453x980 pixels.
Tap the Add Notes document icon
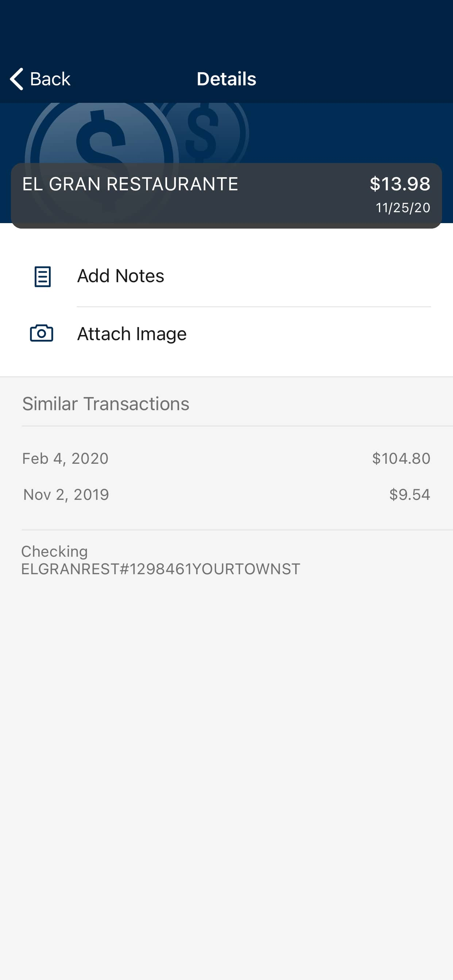click(42, 276)
